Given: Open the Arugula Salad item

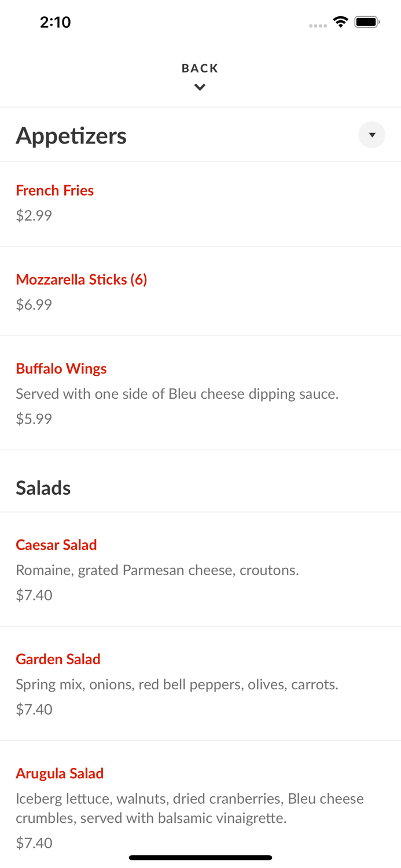Looking at the screenshot, I should [x=60, y=773].
